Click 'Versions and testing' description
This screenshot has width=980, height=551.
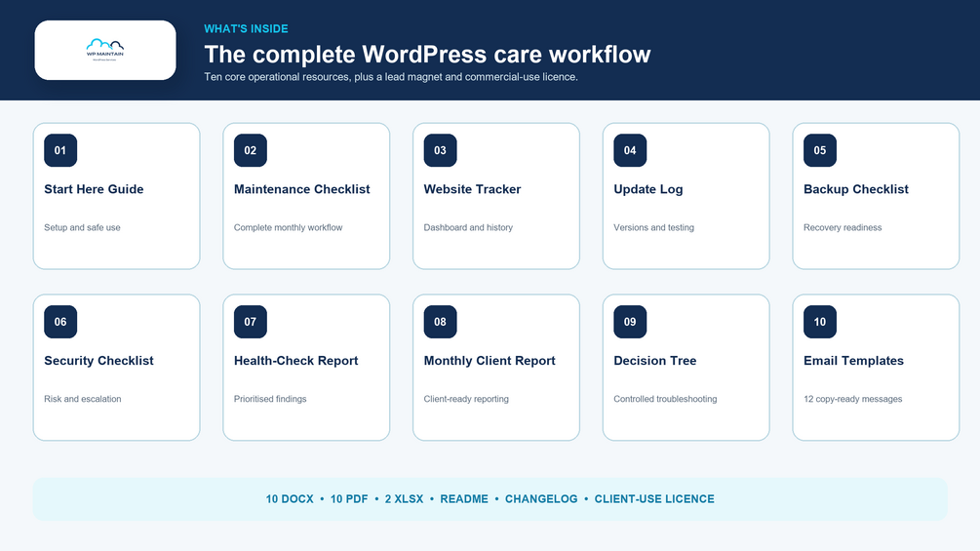point(653,227)
